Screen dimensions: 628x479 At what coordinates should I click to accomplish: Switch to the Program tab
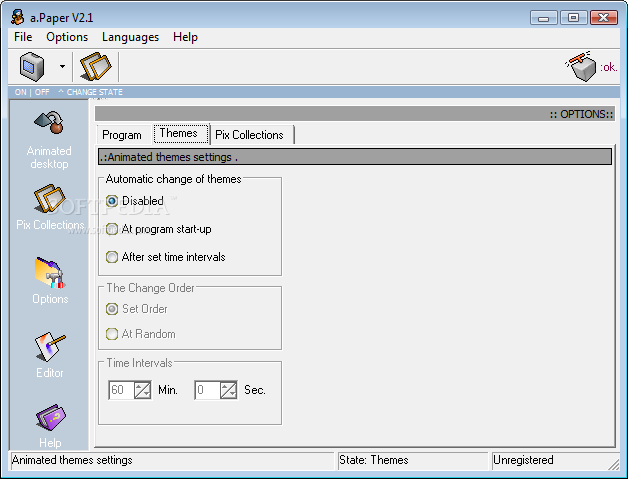(x=122, y=135)
